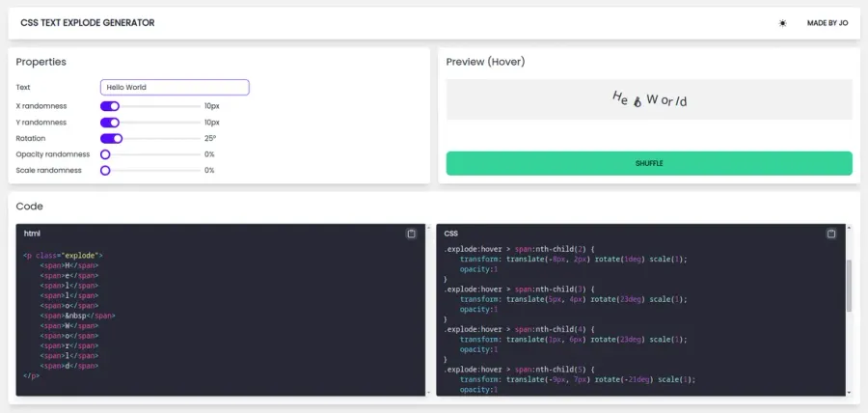
Task: Click the span H line in html
Action: tap(69, 265)
